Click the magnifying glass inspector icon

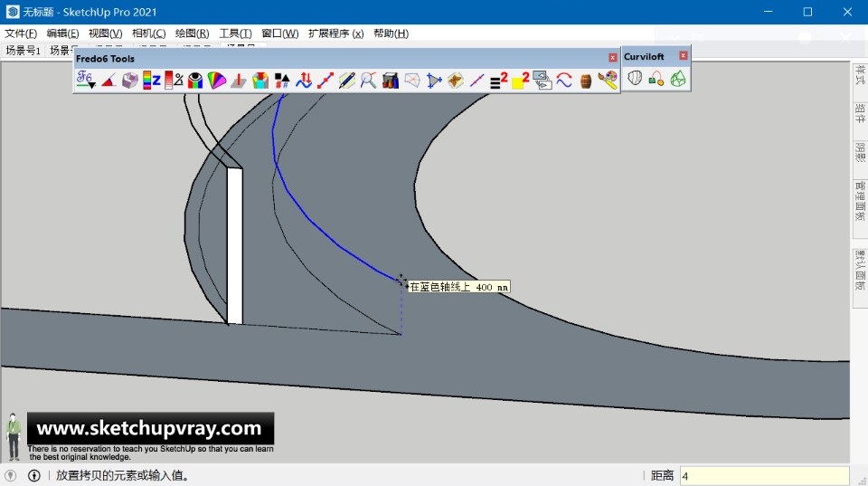coord(369,81)
